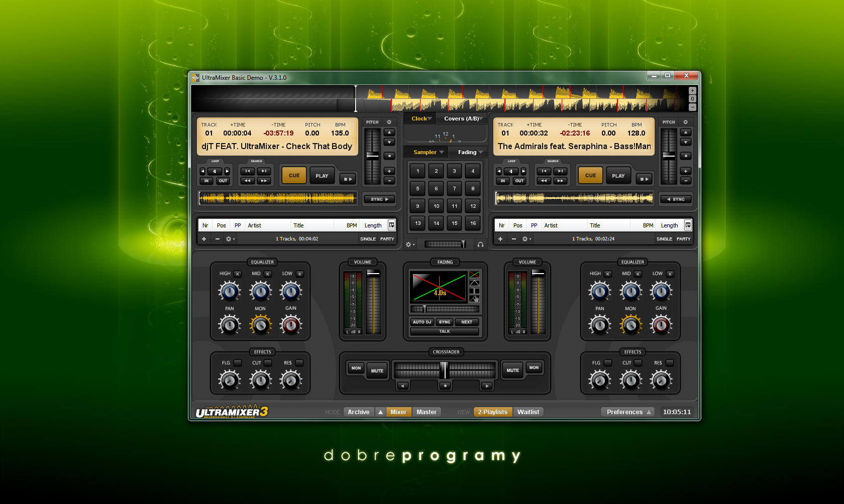844x504 pixels.
Task: Switch to Archive mode
Action: point(358,412)
